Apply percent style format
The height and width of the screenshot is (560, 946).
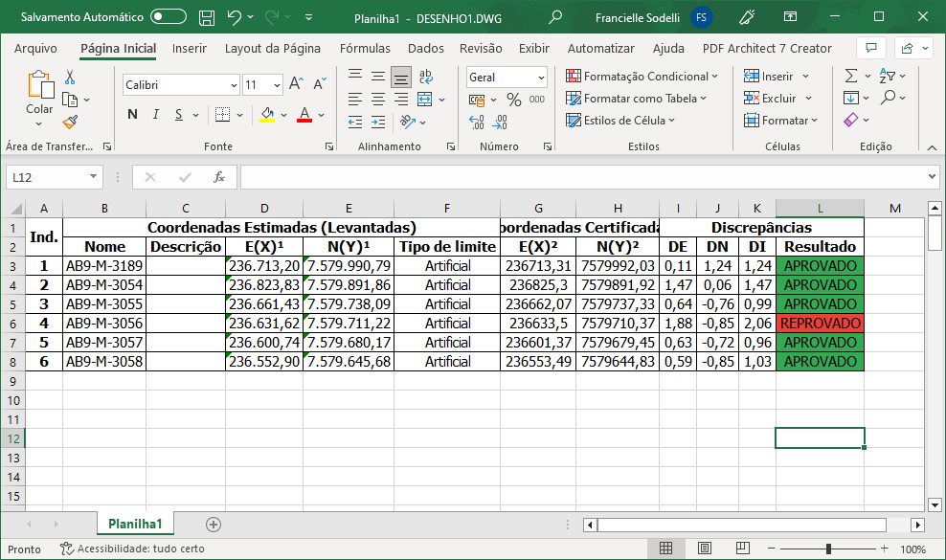514,99
